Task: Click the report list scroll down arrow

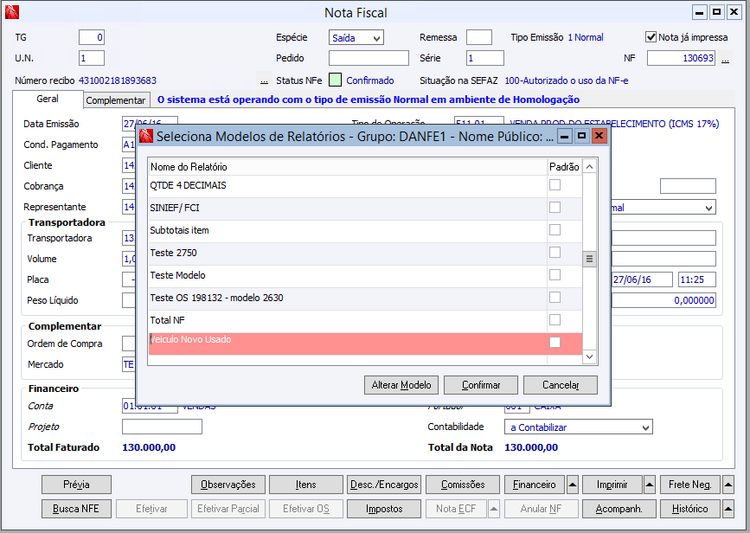Action: [x=590, y=357]
